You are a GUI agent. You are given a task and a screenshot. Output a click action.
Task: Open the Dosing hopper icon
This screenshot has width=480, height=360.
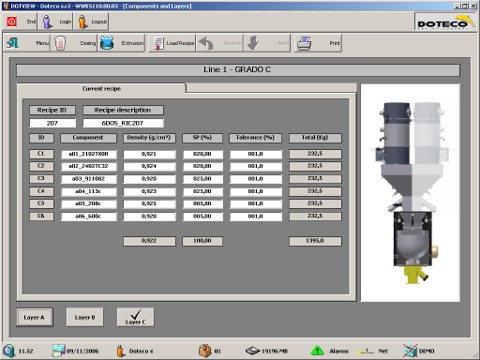[x=60, y=43]
